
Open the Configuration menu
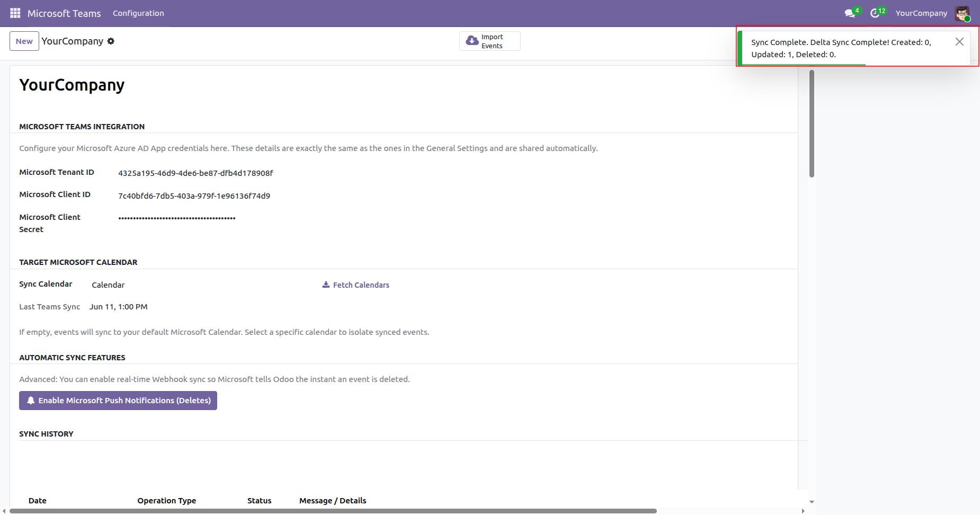tap(138, 13)
